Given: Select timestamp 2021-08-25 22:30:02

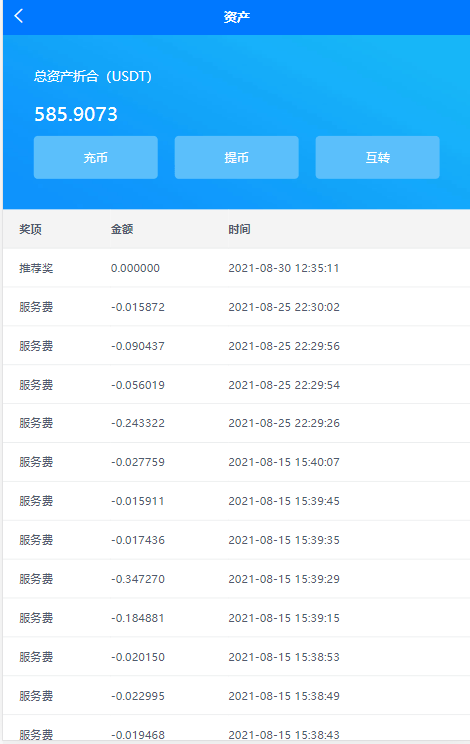Looking at the screenshot, I should click(x=284, y=307).
